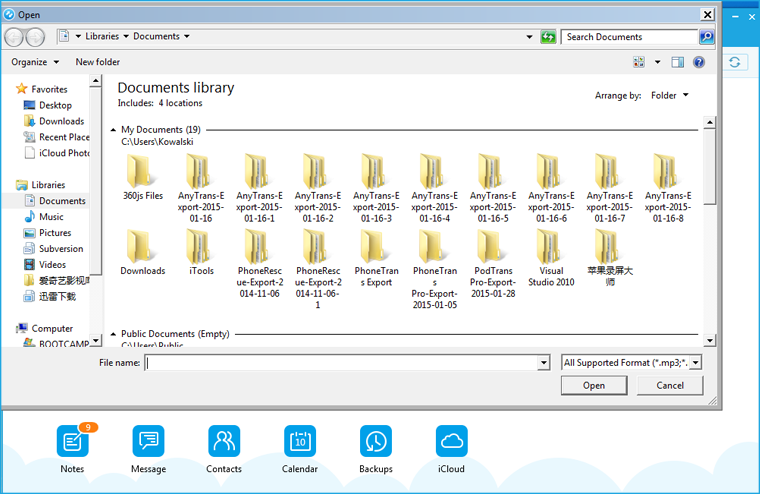Open the Notes icon with badge
This screenshot has height=494, width=760.
72,441
